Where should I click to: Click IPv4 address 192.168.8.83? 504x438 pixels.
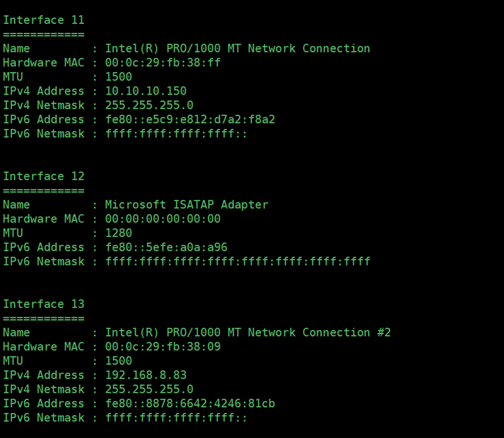click(x=146, y=375)
